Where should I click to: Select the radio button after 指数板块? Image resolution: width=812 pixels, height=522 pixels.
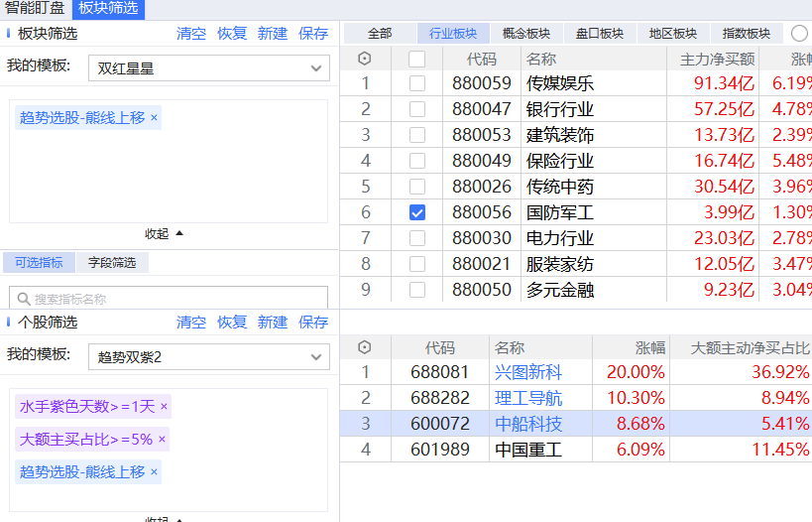tap(799, 33)
